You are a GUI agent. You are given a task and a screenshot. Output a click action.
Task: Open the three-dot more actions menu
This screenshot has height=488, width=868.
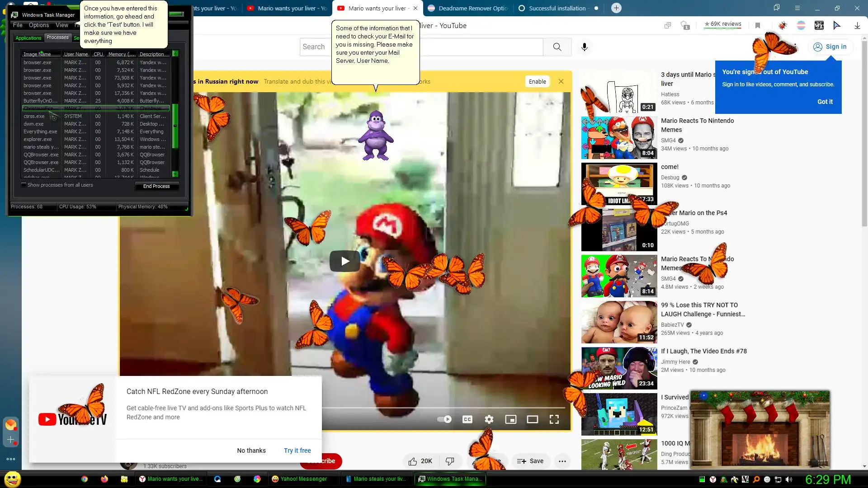(x=562, y=461)
